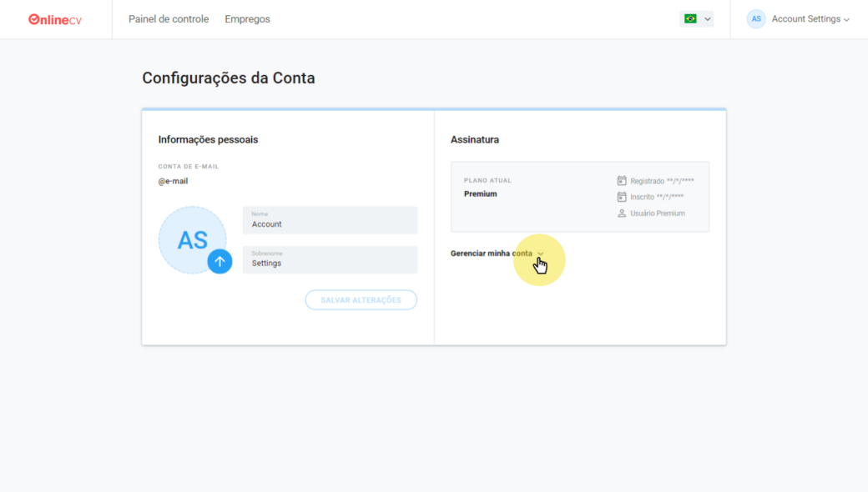
Task: Click the Configurações da Conta heading
Action: point(228,78)
